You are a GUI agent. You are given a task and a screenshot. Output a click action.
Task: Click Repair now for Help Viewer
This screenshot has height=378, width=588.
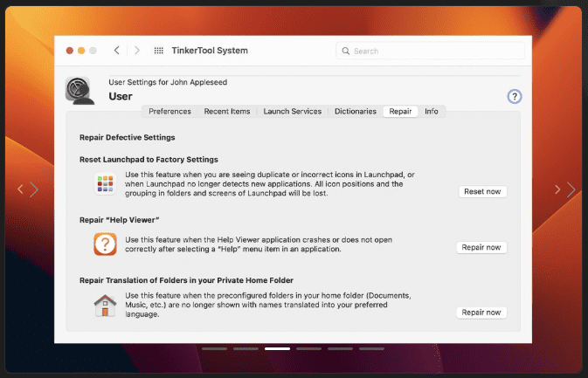click(x=481, y=247)
